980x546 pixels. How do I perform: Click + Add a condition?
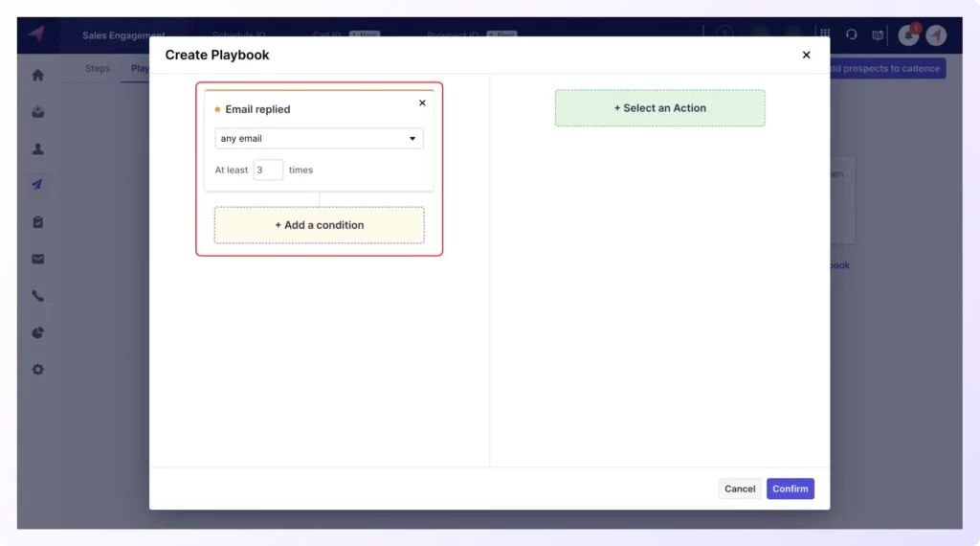click(x=320, y=225)
